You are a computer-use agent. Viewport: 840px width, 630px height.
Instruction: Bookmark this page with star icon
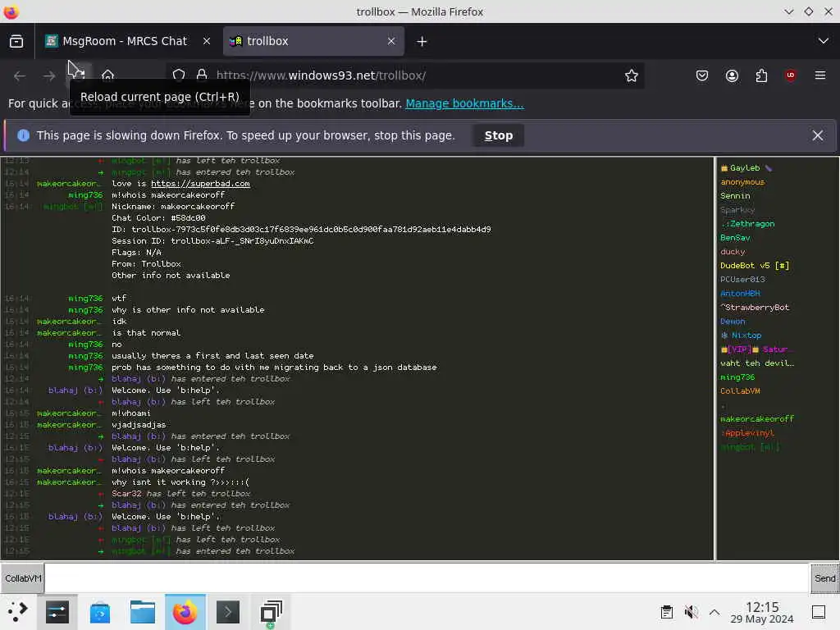632,75
